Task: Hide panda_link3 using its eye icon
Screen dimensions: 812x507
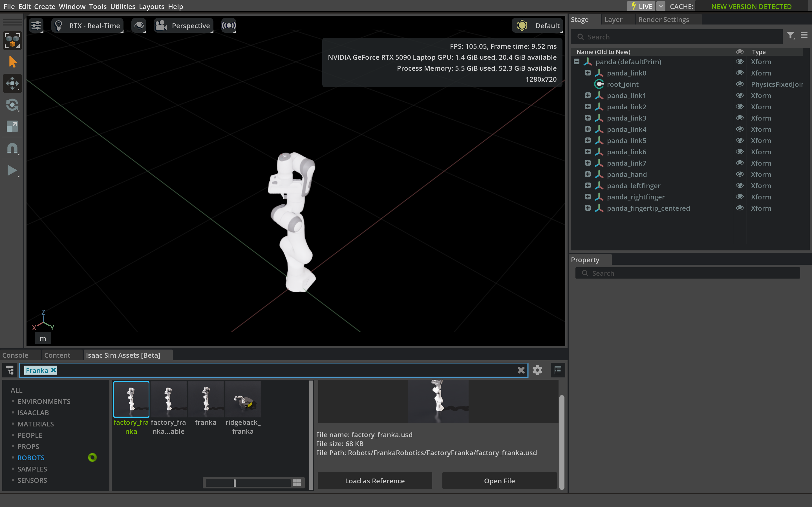Action: click(x=740, y=118)
